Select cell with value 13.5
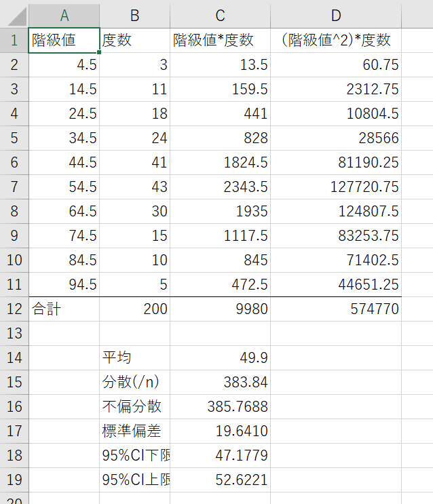433x504 pixels. pyautogui.click(x=220, y=64)
